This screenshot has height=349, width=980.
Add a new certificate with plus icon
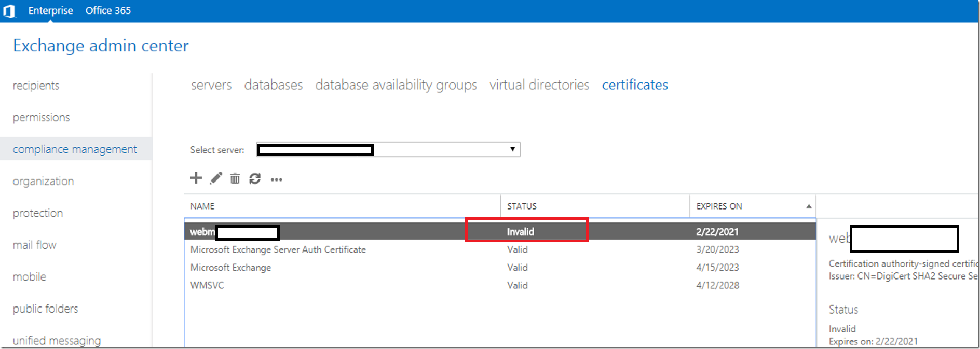coord(196,178)
